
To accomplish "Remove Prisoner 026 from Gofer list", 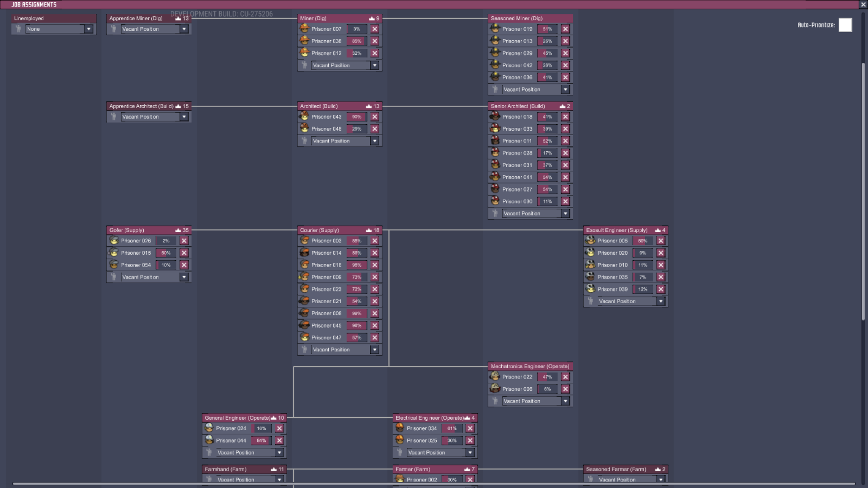I will pyautogui.click(x=184, y=241).
